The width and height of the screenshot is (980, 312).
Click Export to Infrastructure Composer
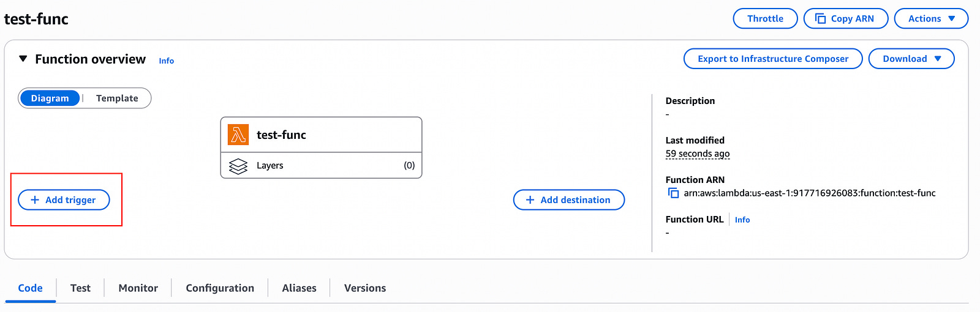(x=773, y=59)
